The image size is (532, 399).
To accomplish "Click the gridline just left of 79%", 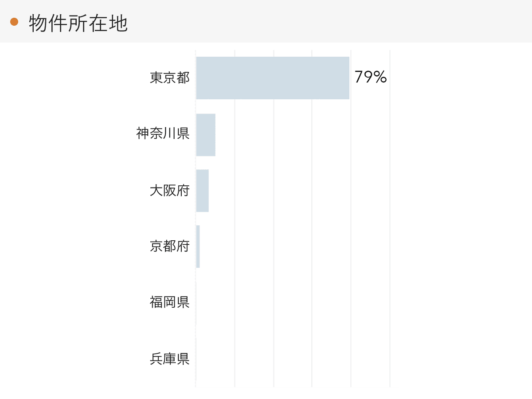I will (x=351, y=222).
